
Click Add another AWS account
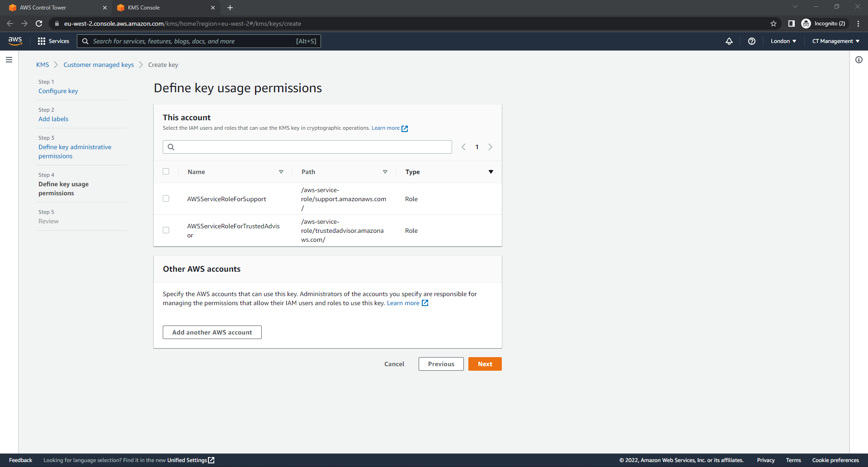212,332
